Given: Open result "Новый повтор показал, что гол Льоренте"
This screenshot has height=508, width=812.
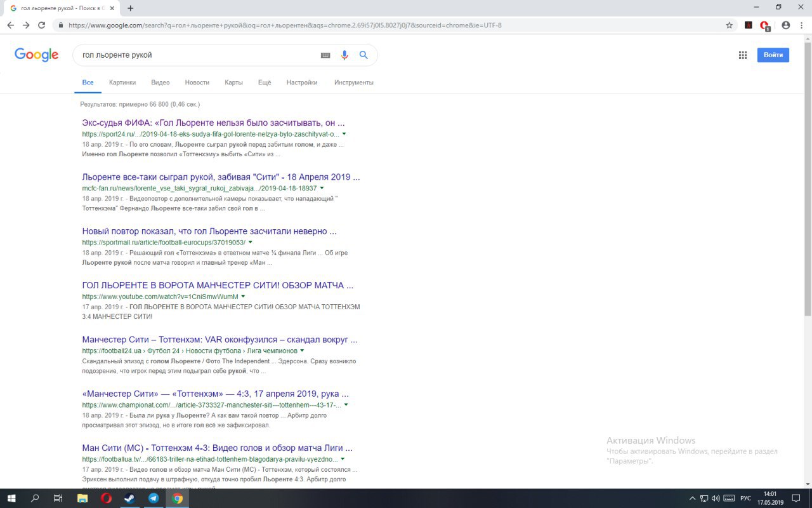Looking at the screenshot, I should click(209, 231).
